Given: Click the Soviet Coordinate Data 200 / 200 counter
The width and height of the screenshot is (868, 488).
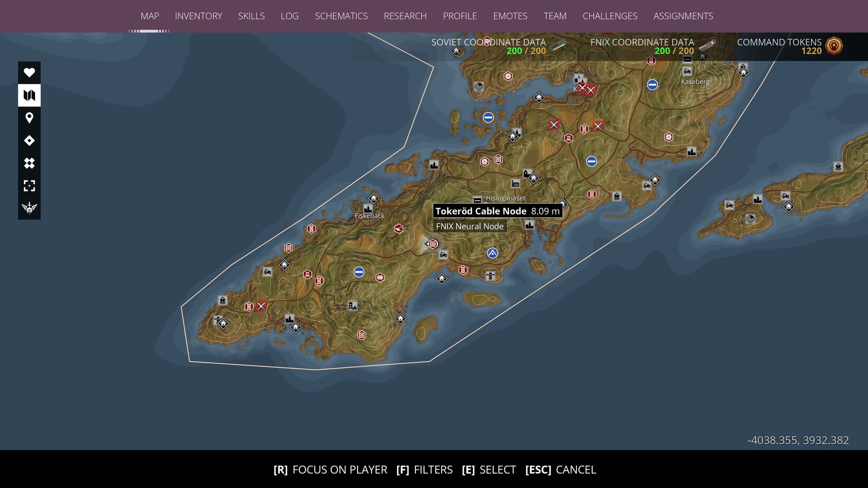Looking at the screenshot, I should (526, 51).
